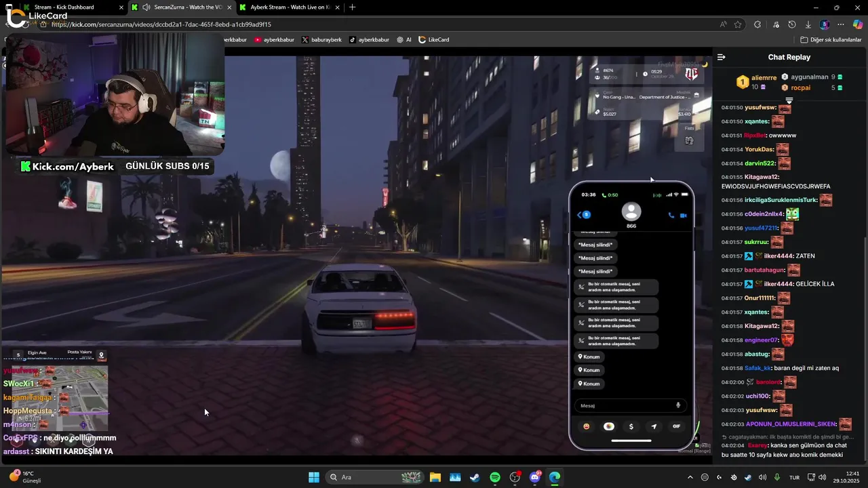Tap the microphone icon in phone Mesaj field
Viewport: 868px width, 488px height.
[x=678, y=405]
